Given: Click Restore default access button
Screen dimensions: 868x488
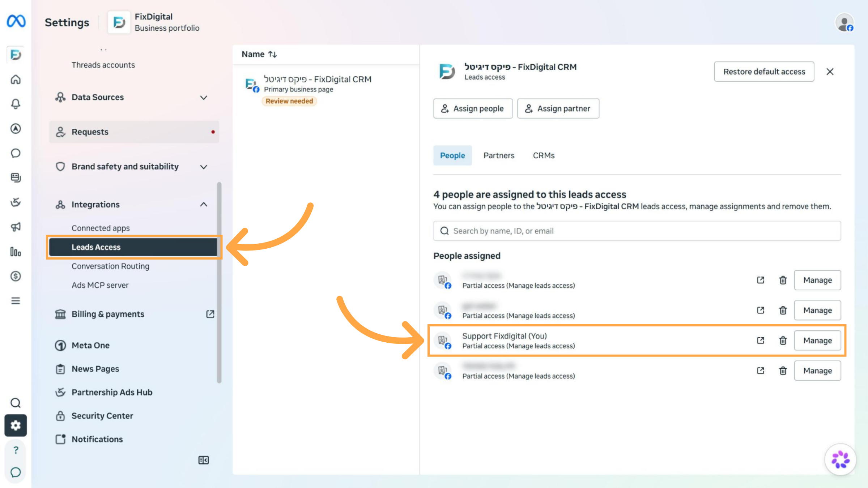Looking at the screenshot, I should (x=764, y=72).
